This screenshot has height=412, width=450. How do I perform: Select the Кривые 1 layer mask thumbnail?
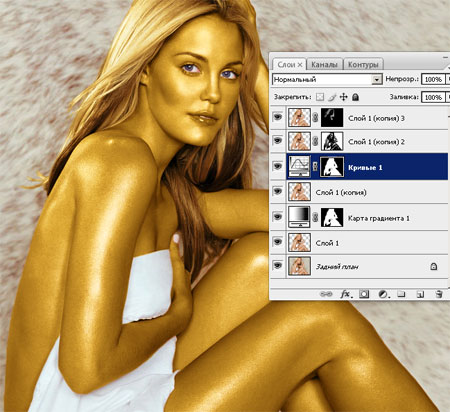[x=332, y=166]
